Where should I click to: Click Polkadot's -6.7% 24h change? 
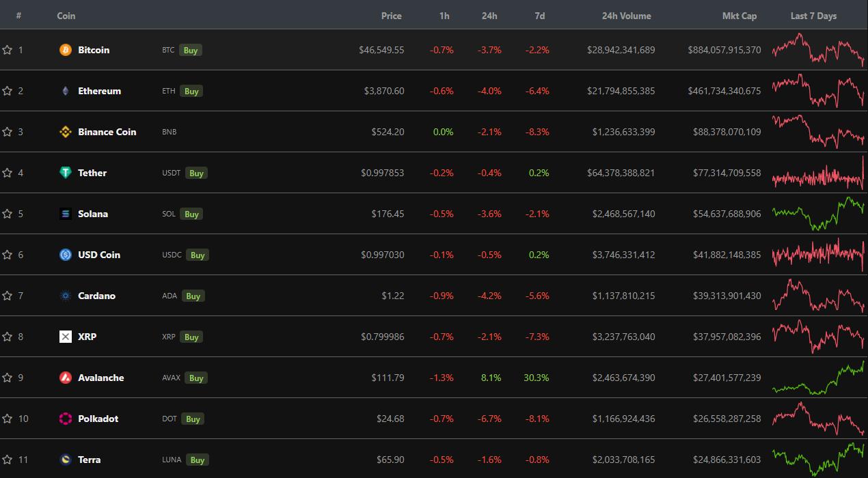tap(489, 419)
